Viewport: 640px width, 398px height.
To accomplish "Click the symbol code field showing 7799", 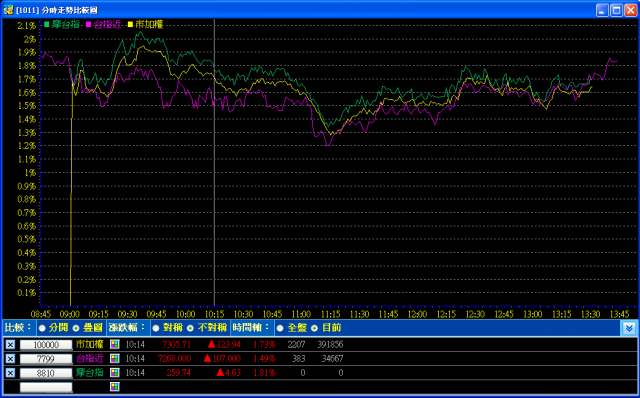I will 46,359.
